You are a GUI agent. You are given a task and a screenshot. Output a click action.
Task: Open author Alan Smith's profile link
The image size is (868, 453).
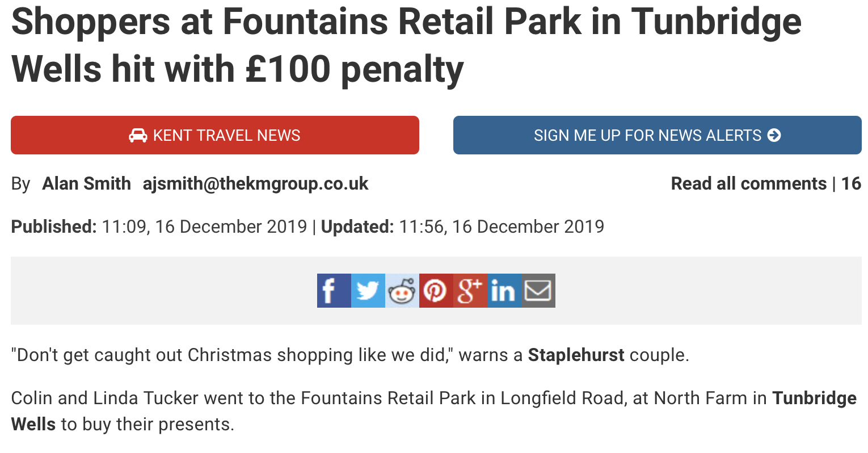tap(86, 184)
